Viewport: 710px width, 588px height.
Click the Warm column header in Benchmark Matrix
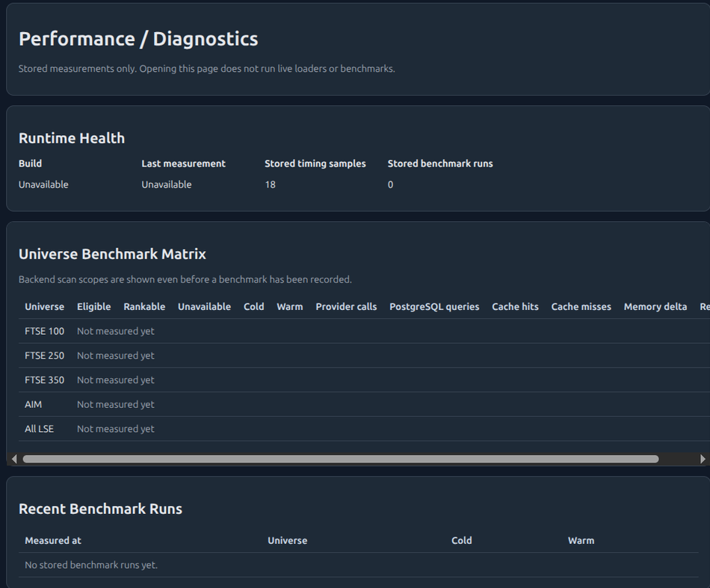coord(290,306)
